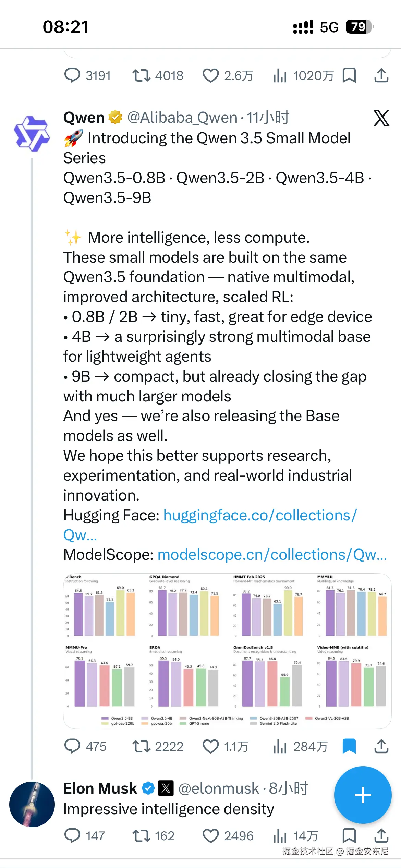Remove bookmark from the Qwen post
The image size is (401, 868).
point(349,746)
